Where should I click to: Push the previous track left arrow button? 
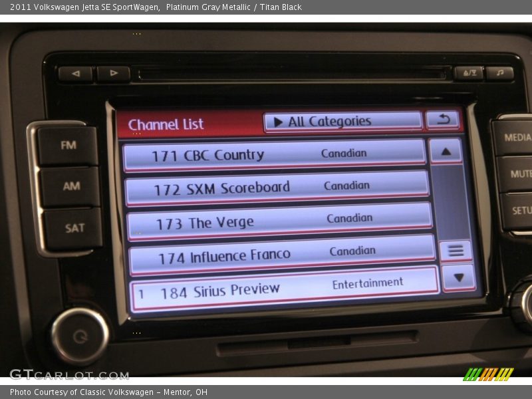(x=76, y=74)
